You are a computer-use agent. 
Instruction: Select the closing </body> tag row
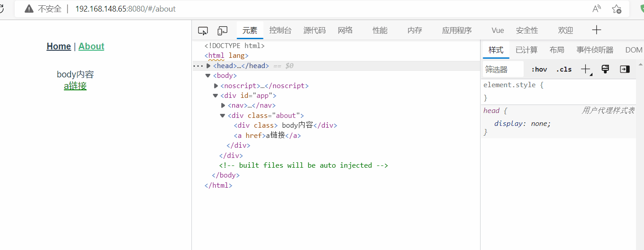226,175
